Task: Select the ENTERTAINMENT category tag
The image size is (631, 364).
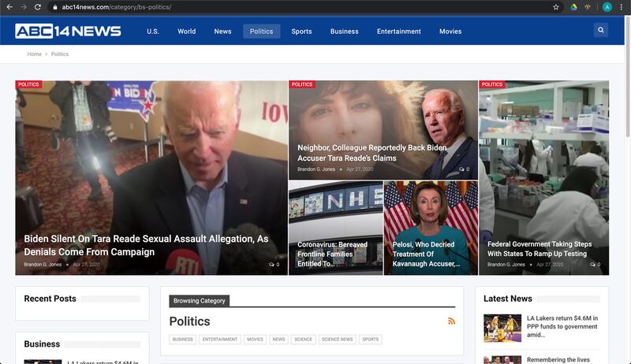Action: [x=220, y=340]
